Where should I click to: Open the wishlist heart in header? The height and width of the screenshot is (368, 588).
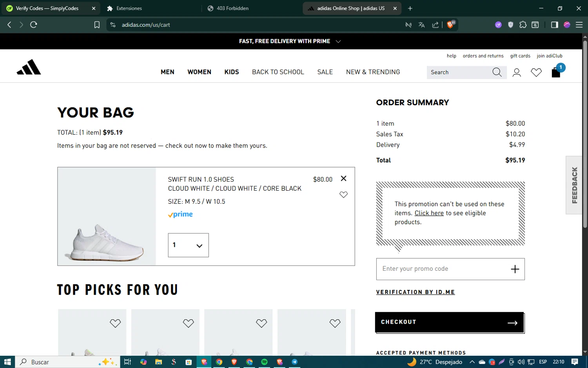(x=536, y=73)
